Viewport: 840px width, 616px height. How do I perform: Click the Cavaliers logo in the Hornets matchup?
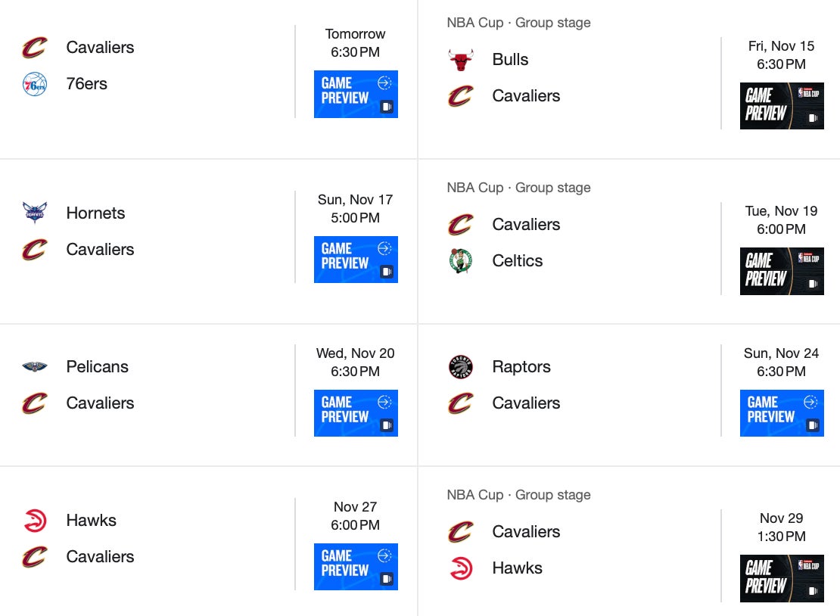coord(35,250)
